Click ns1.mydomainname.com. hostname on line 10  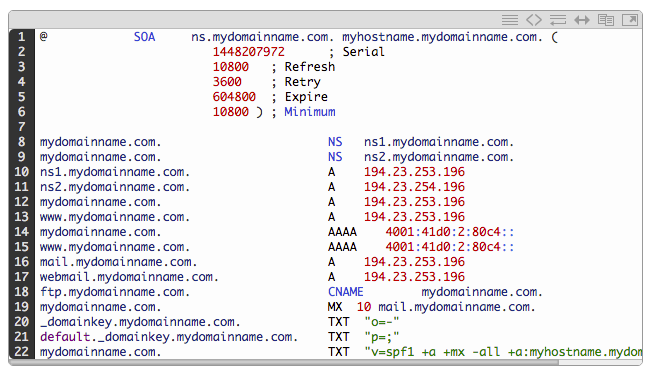click(x=115, y=172)
